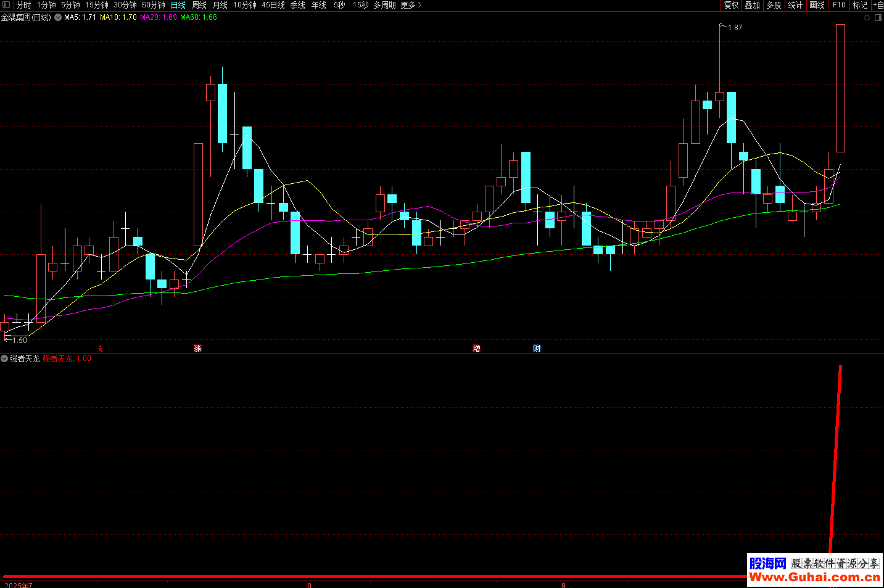Toggle the right side panel icon
The height and width of the screenshot is (588, 884).
pos(878,18)
